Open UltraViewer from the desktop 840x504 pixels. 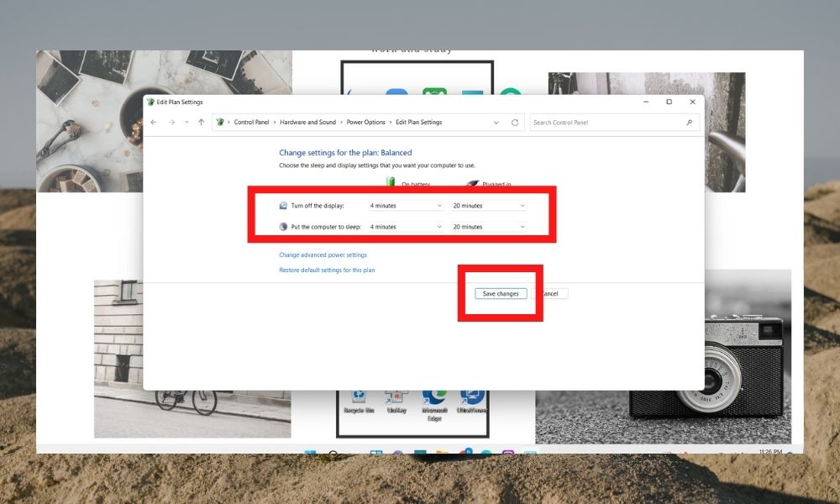point(470,396)
